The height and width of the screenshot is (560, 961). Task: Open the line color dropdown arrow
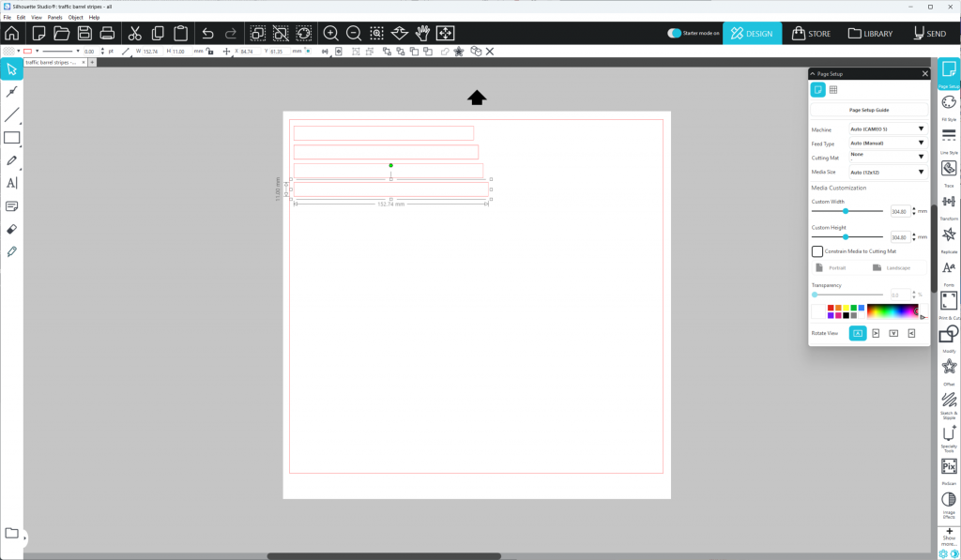click(x=38, y=52)
